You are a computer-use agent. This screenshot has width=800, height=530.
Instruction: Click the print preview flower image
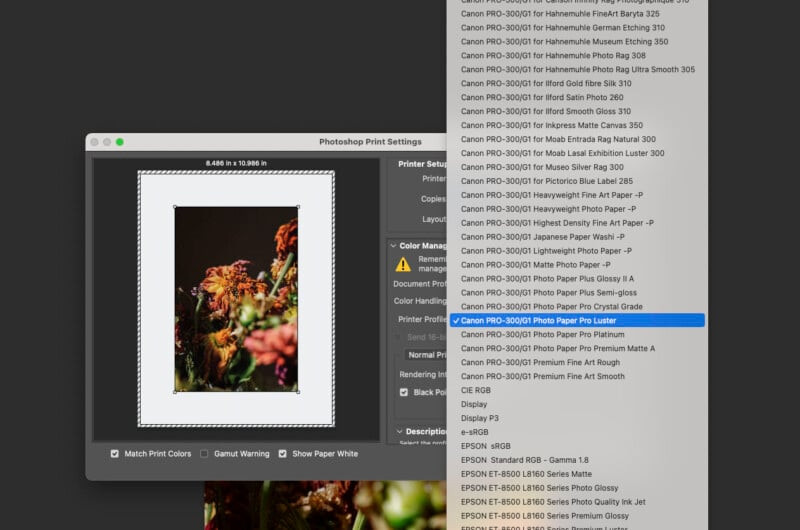pos(236,299)
